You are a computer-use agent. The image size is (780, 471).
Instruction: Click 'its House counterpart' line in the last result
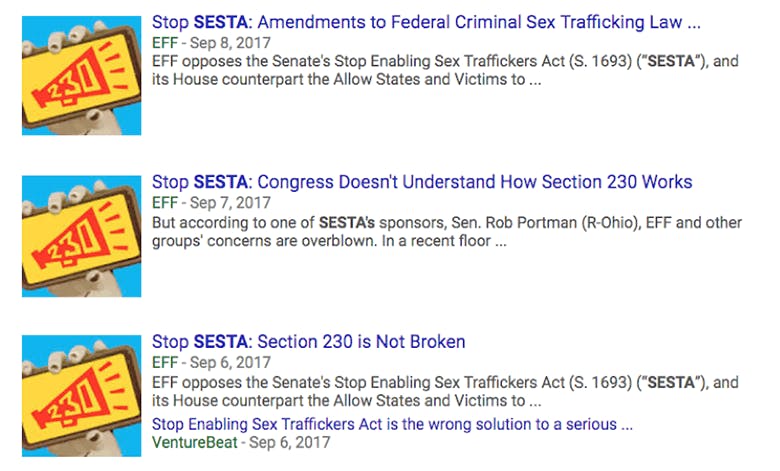pos(347,401)
